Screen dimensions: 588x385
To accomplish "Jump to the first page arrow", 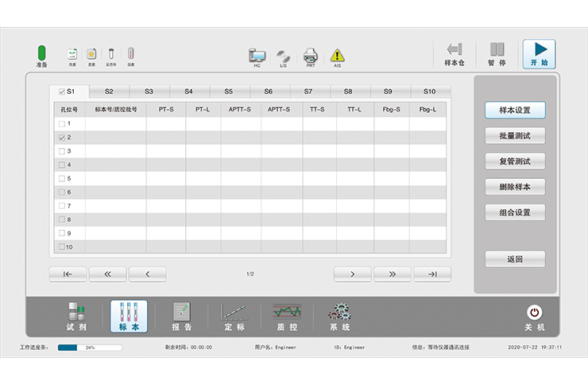I will 68,274.
